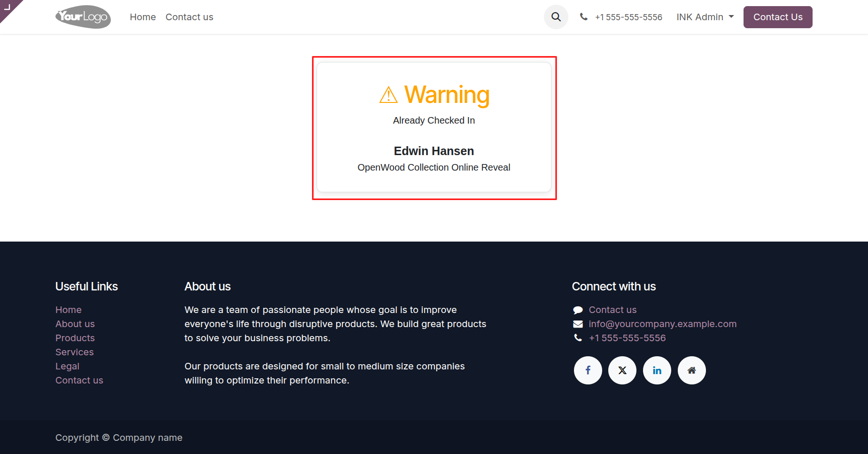
Task: Open Services footer link
Action: (75, 352)
